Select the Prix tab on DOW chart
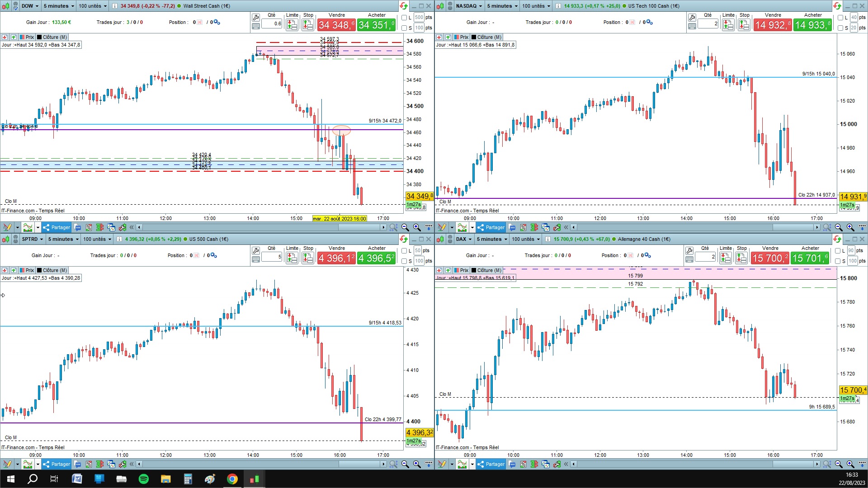 point(27,37)
